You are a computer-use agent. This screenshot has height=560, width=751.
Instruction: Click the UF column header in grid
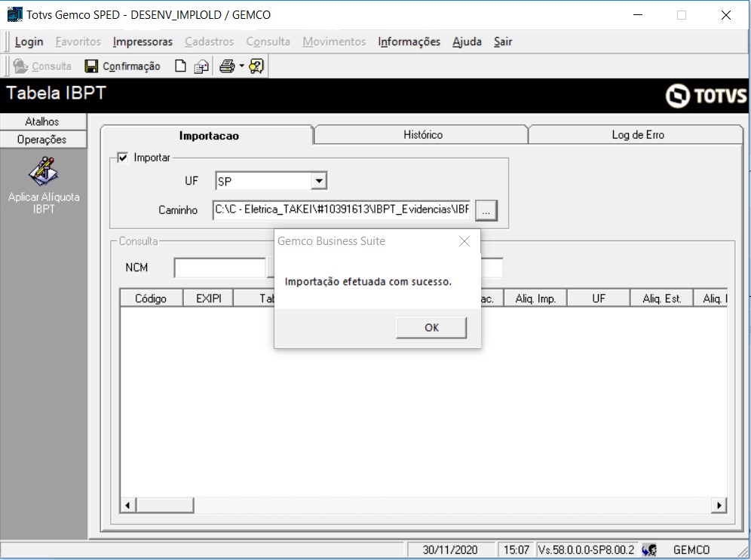point(598,298)
